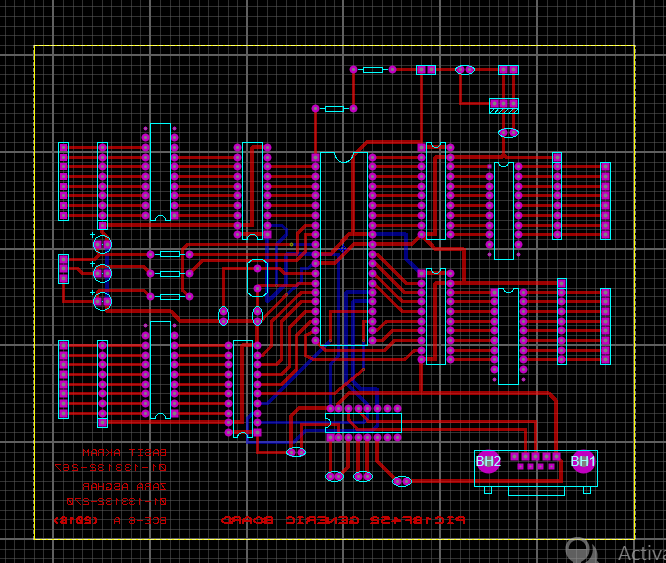The height and width of the screenshot is (563, 666).
Task: Select the small capacitor left of bottom IC
Action: [x=296, y=452]
